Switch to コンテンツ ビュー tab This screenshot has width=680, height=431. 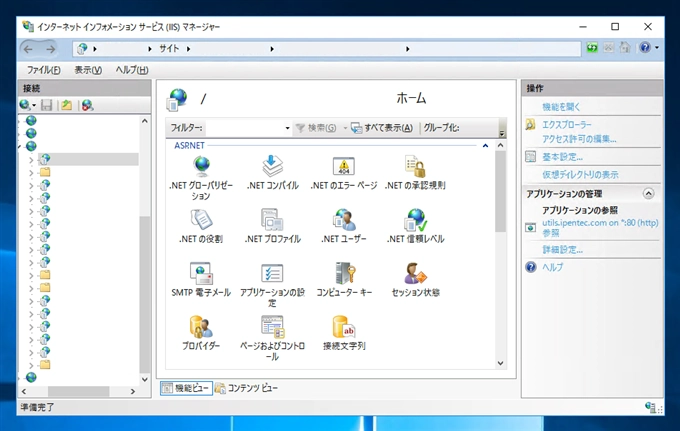(x=246, y=388)
